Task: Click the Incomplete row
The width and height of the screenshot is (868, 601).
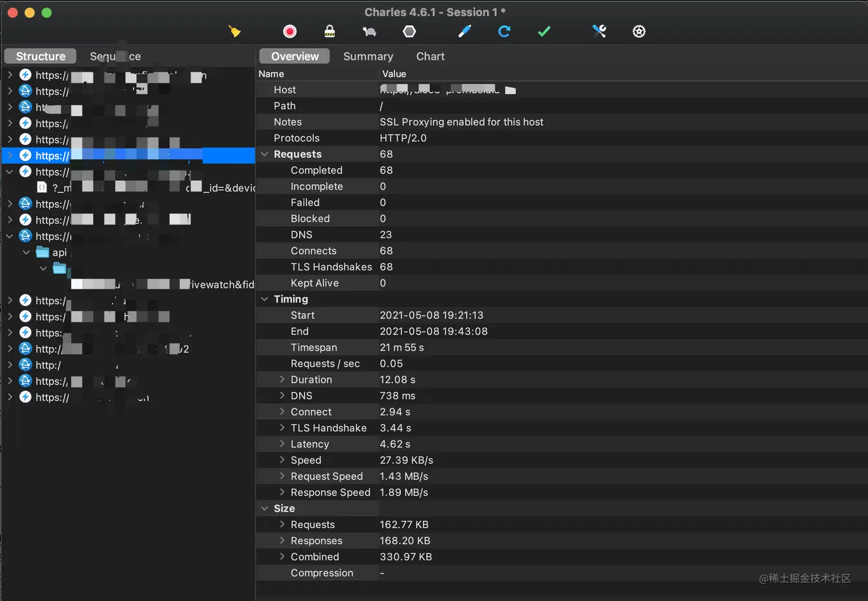Action: pos(562,187)
